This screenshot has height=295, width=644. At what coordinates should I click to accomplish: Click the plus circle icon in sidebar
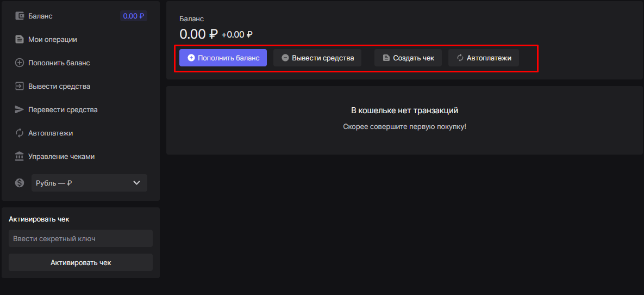[x=20, y=63]
